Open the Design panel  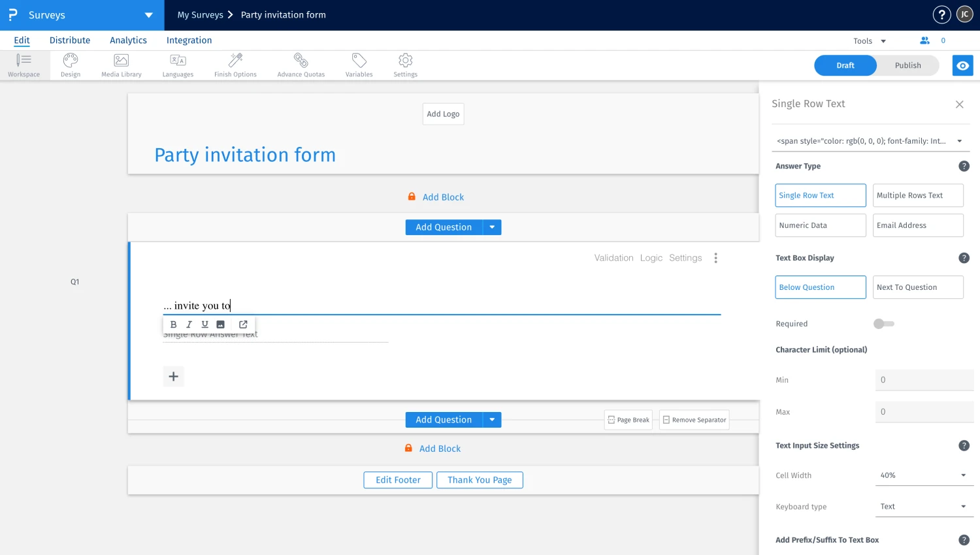coord(70,65)
